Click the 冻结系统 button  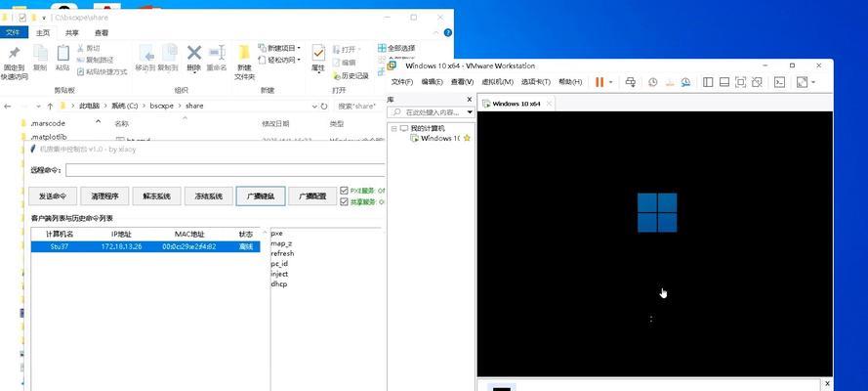209,196
